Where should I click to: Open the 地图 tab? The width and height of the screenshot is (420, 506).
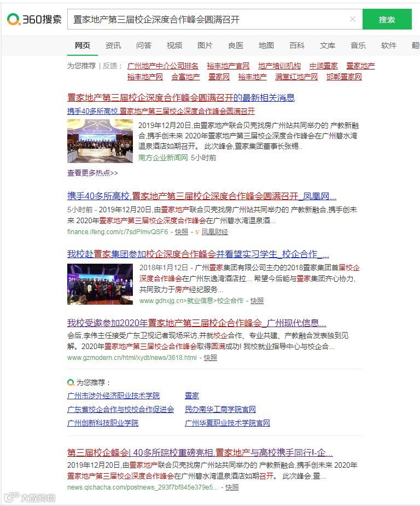coord(266,45)
